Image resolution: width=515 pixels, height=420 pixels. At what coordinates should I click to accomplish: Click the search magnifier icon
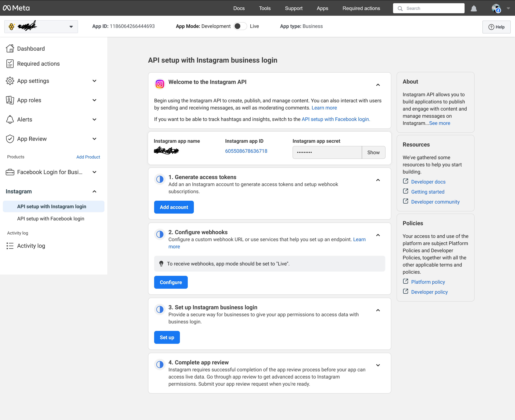click(x=400, y=8)
